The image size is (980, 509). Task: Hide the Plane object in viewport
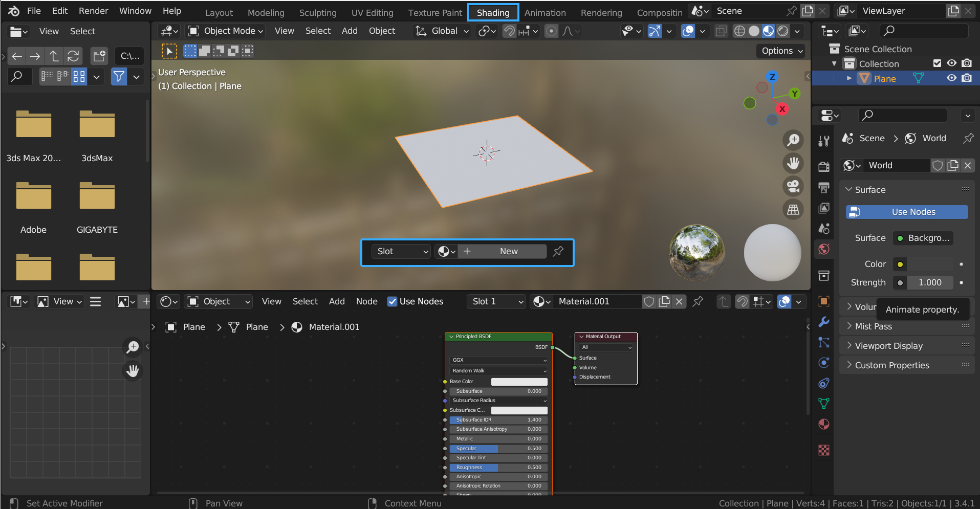[951, 78]
